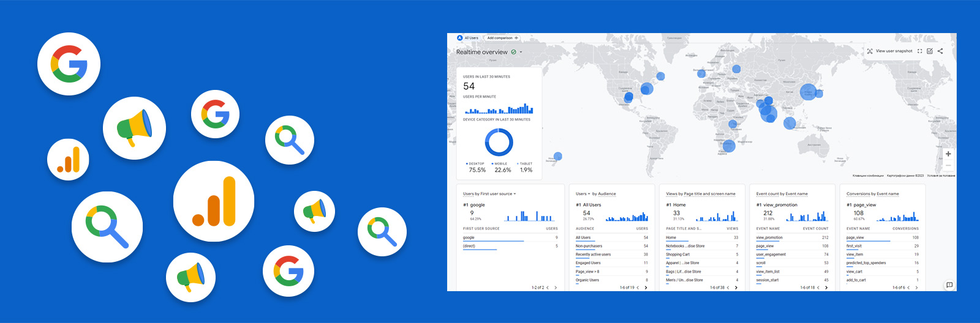980x323 pixels.
Task: Go to next page in First user source card
Action: click(556, 288)
